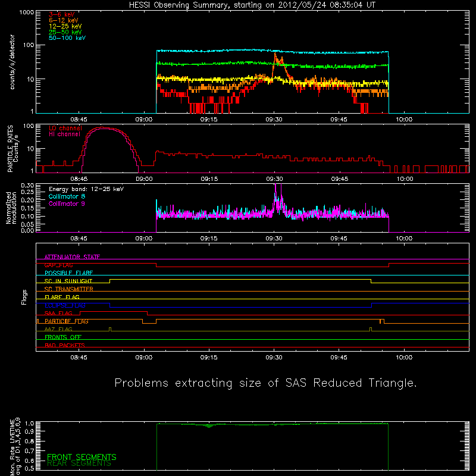Screen dimensions: 476x476
Task: Select the HI channel legend label
Action: [64, 134]
